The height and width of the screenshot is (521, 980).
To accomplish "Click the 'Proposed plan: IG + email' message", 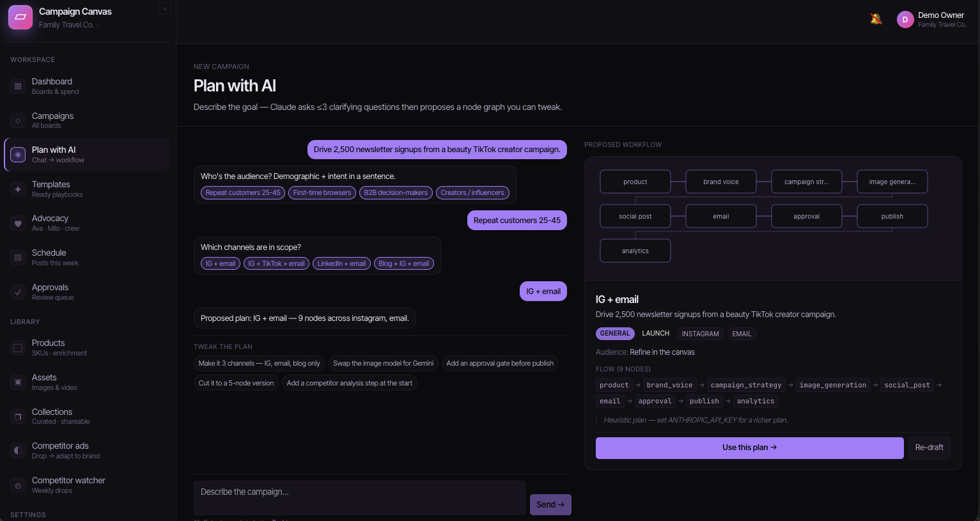I will tap(305, 318).
